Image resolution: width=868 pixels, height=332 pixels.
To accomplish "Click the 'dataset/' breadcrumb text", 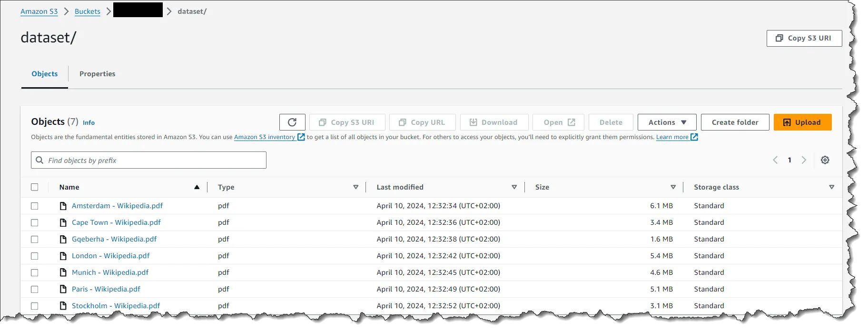I will (x=192, y=11).
